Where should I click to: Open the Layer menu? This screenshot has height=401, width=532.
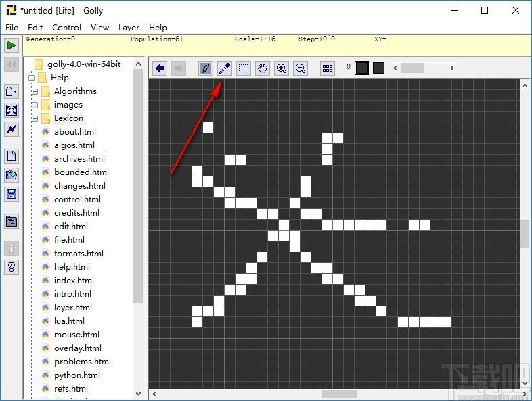pos(129,28)
